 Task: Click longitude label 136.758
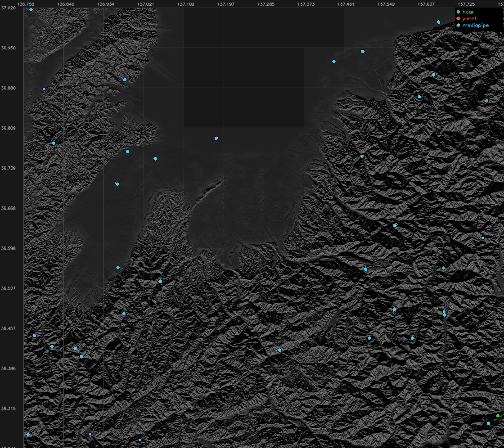[x=26, y=4]
